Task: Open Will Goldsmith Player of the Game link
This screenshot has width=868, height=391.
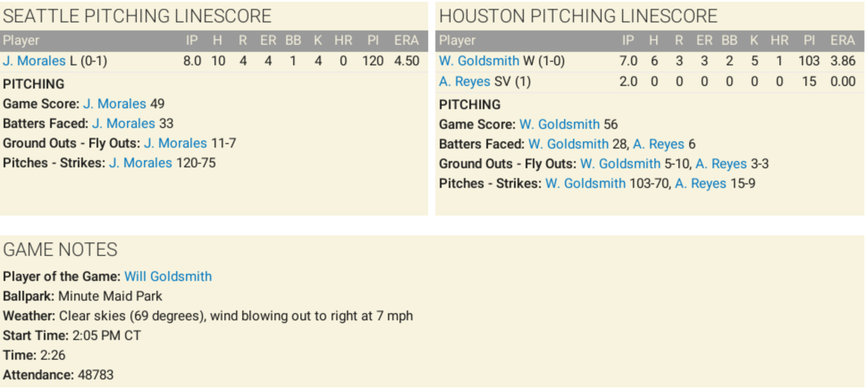Action: click(x=168, y=276)
